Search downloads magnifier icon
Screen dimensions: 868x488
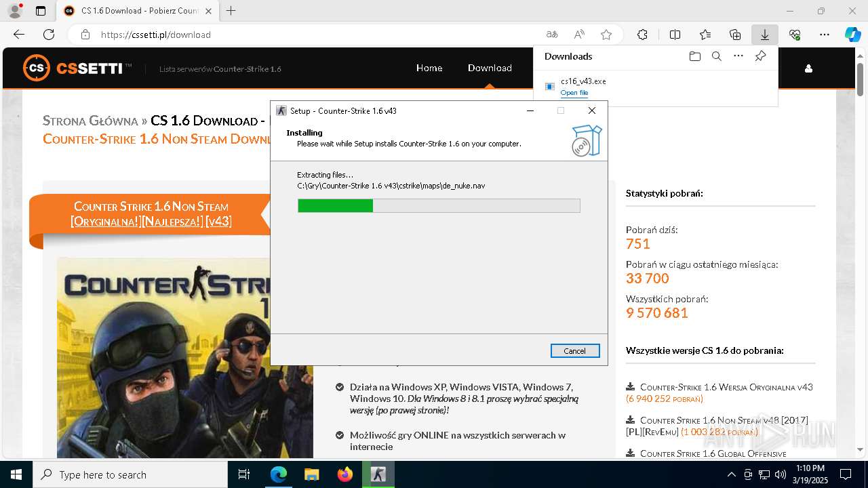717,56
